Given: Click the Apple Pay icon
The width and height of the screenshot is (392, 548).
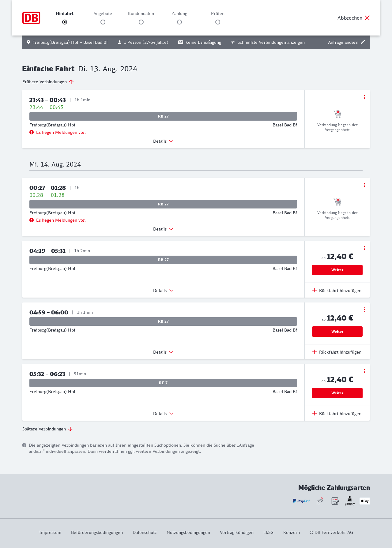Looking at the screenshot, I should coord(365,501).
